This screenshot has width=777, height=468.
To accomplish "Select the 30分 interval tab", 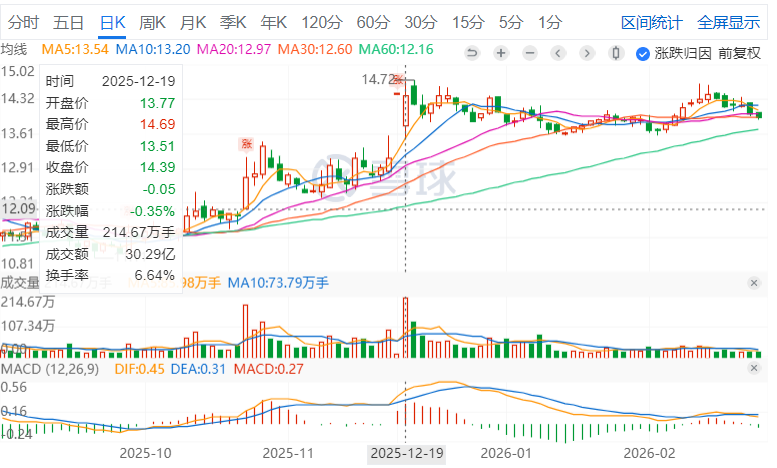I will coord(421,22).
